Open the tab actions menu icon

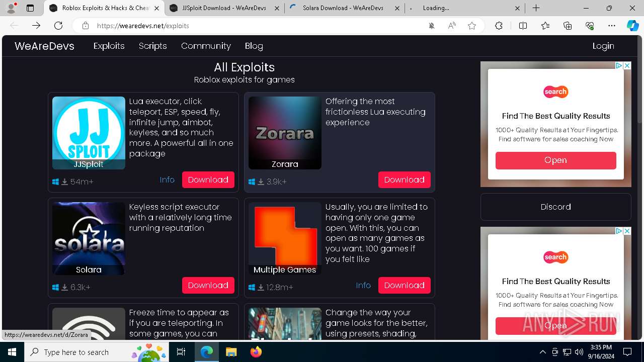pyautogui.click(x=30, y=8)
